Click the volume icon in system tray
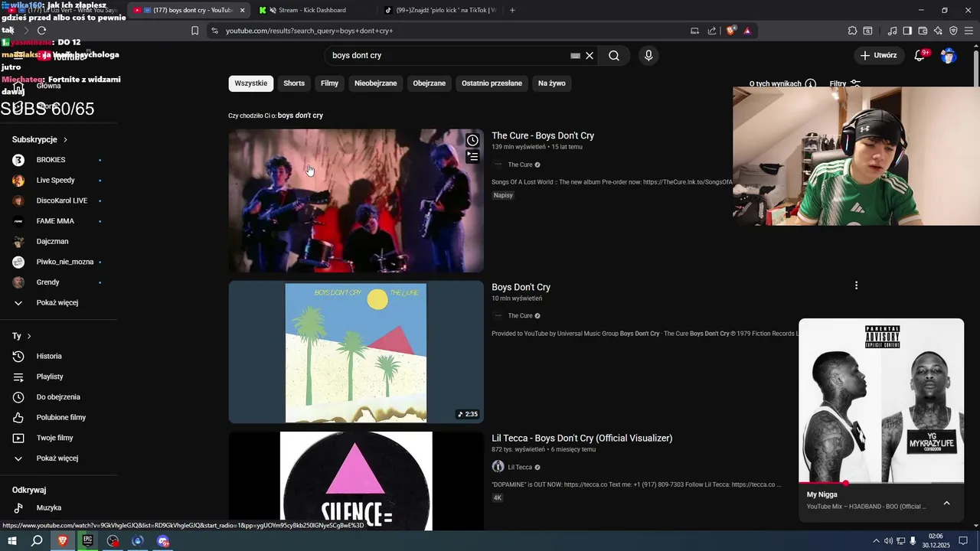The width and height of the screenshot is (980, 551). pyautogui.click(x=888, y=541)
